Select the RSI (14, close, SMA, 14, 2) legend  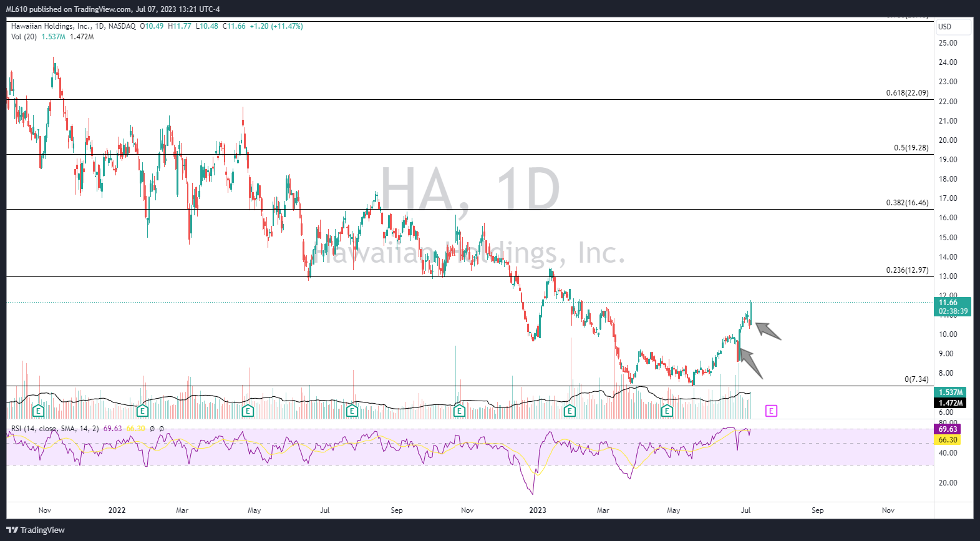coord(55,429)
